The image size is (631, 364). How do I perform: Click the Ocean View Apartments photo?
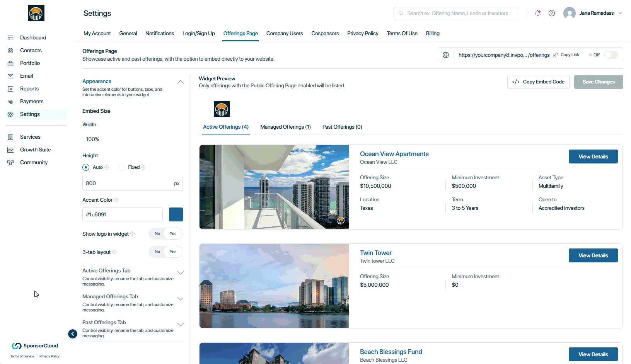274,187
